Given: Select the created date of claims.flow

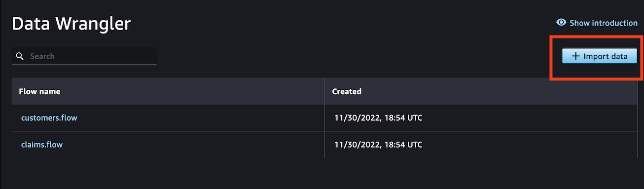Looking at the screenshot, I should point(378,145).
